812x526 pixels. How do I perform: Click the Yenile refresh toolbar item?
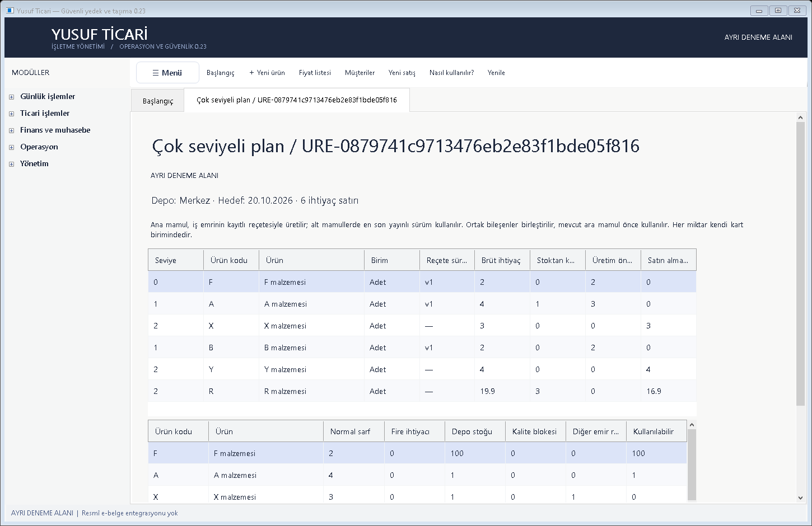pyautogui.click(x=496, y=73)
